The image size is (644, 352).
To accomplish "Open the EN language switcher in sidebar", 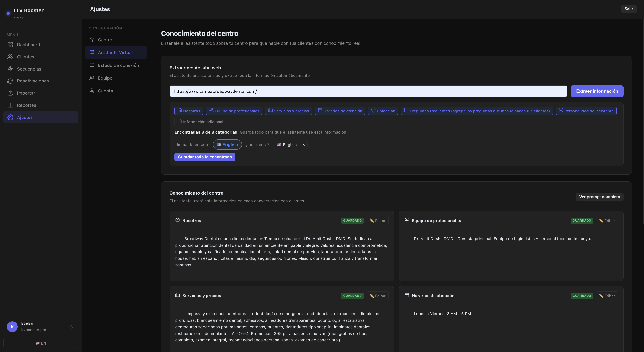I will pyautogui.click(x=41, y=343).
